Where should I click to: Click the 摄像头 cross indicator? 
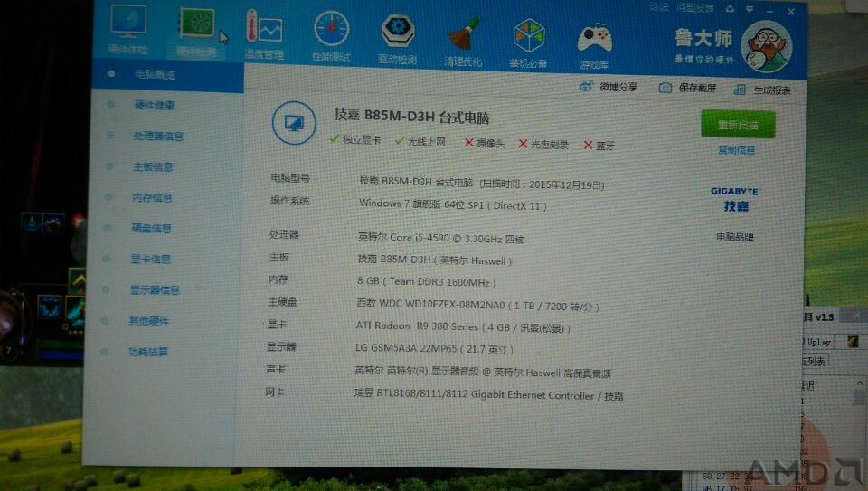(485, 143)
